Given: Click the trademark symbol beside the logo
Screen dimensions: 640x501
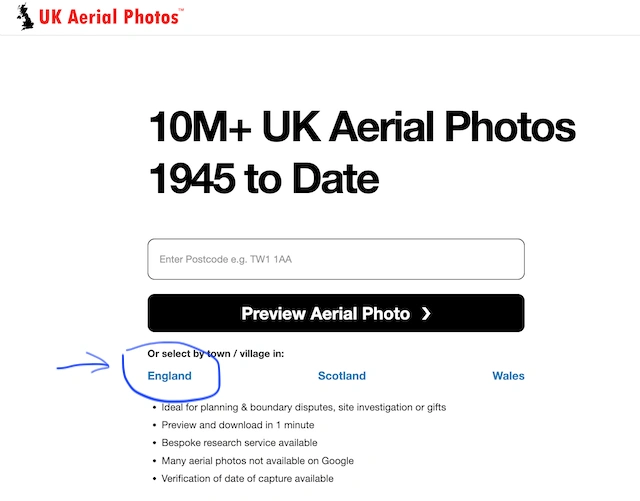Looking at the screenshot, I should pyautogui.click(x=181, y=10).
